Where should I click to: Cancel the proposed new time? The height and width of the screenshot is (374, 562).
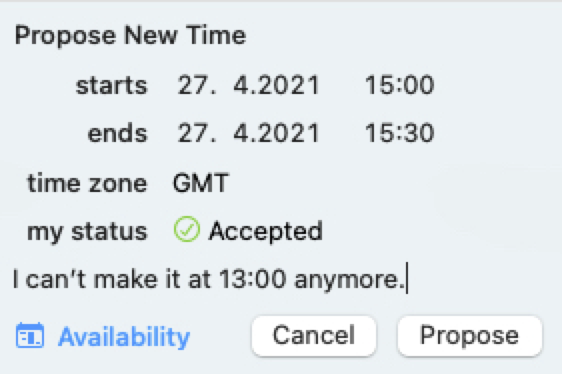[x=314, y=336]
